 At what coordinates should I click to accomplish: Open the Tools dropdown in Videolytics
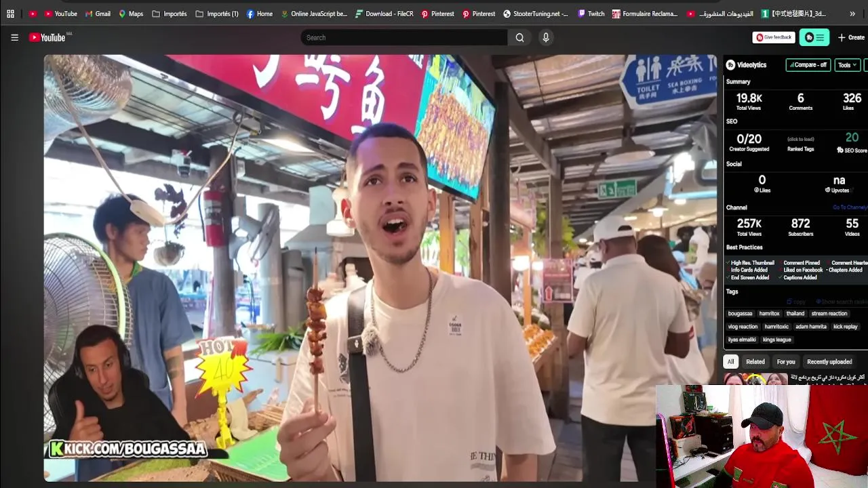tap(847, 65)
